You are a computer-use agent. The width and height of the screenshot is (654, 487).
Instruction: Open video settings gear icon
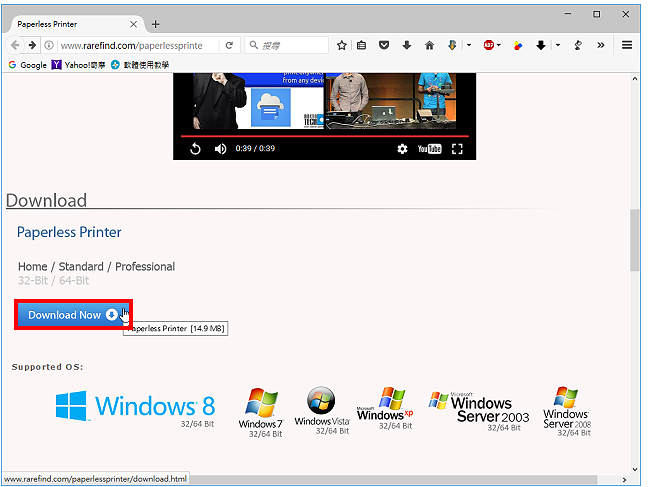pos(402,149)
